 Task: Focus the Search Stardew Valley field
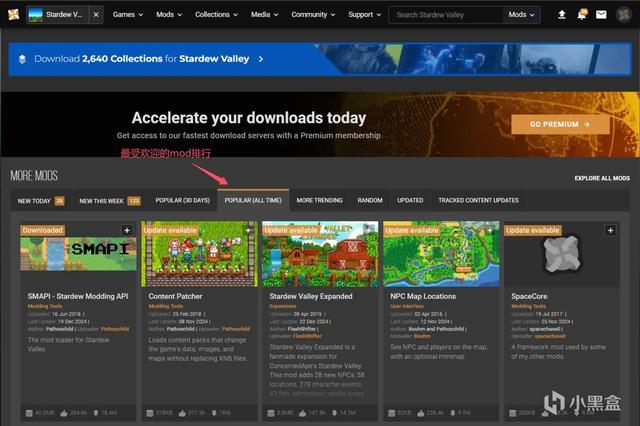coord(446,15)
